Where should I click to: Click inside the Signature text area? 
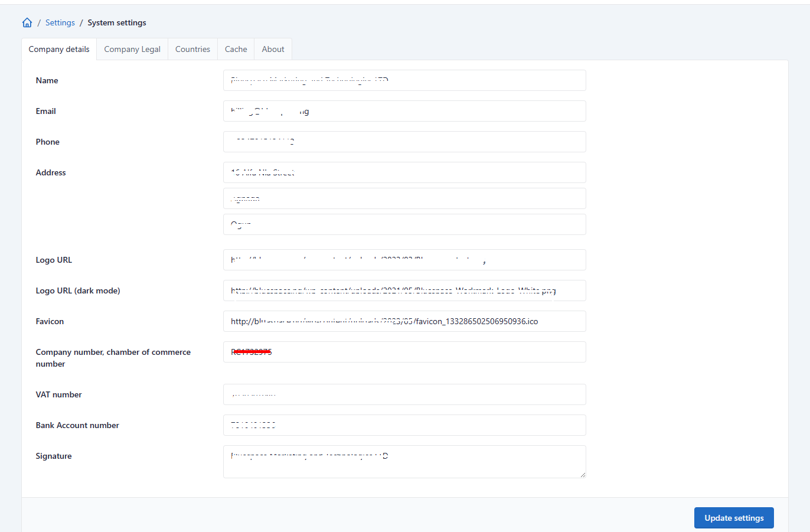coord(404,462)
